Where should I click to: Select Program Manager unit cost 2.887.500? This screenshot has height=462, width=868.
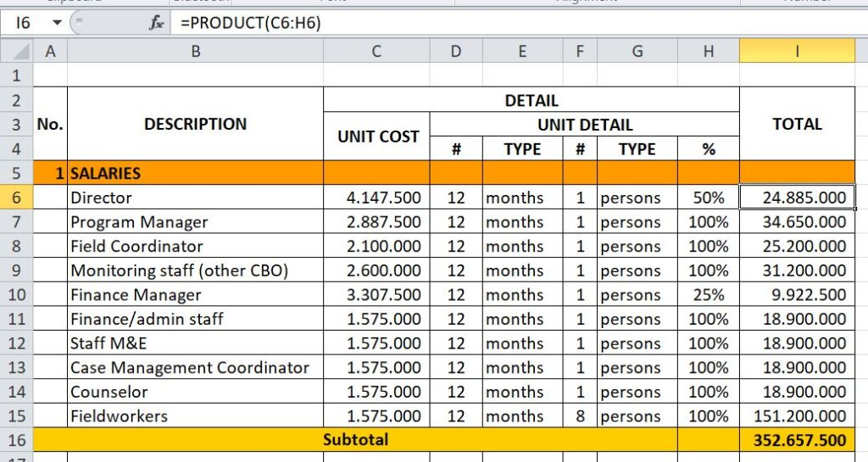coord(376,222)
